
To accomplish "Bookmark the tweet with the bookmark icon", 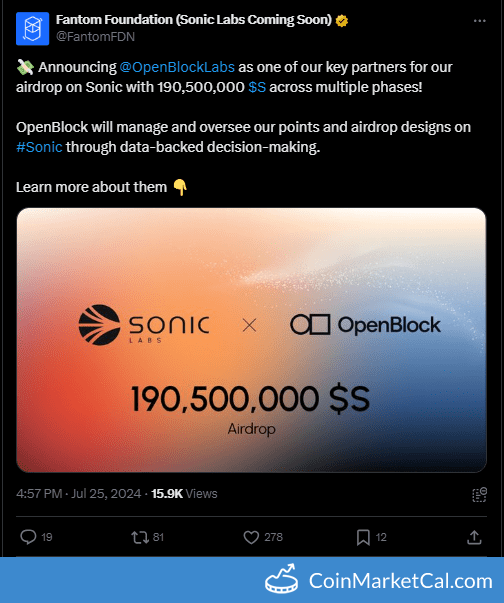I will 363,537.
